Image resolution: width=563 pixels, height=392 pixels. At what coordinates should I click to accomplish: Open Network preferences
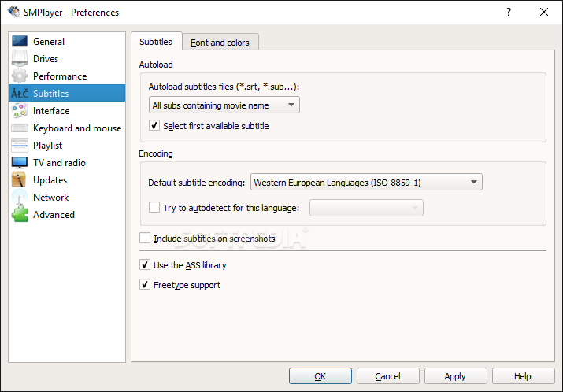67,197
